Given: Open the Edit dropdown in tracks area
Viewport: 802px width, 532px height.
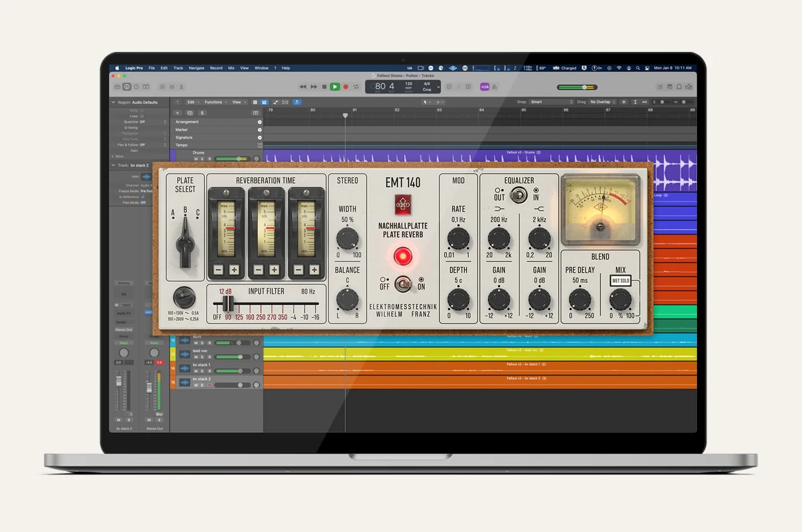Looking at the screenshot, I should [x=193, y=102].
